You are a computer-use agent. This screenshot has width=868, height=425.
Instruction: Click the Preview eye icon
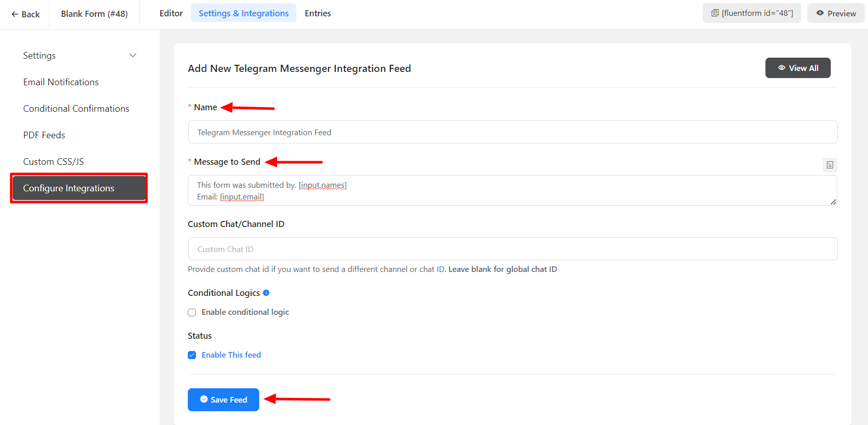[x=820, y=13]
